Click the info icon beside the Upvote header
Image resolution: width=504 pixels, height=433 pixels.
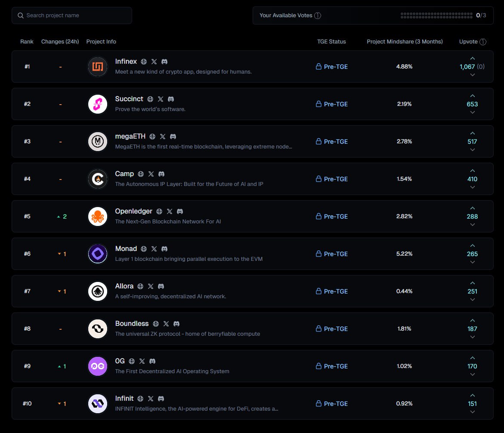(x=483, y=42)
